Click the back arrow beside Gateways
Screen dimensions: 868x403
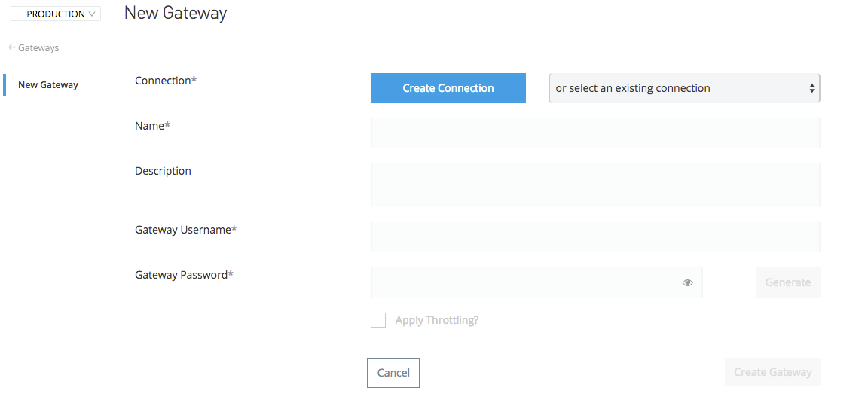12,47
